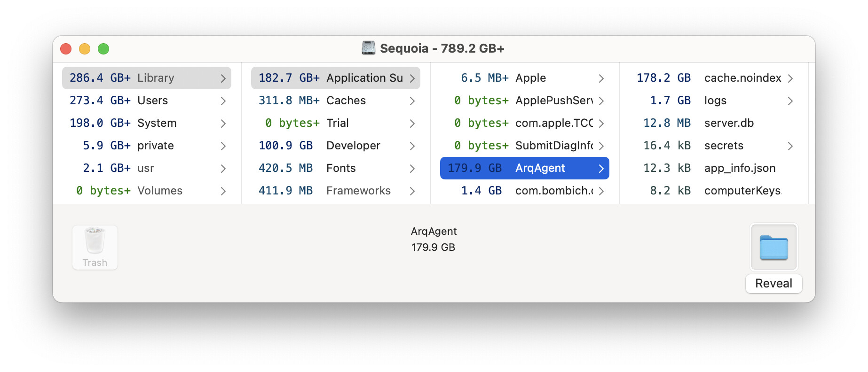Expand the Caches folder arrow
The height and width of the screenshot is (372, 868).
point(412,101)
